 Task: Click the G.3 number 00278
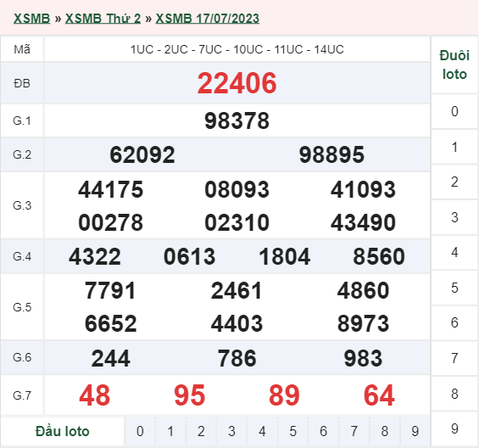tap(110, 222)
